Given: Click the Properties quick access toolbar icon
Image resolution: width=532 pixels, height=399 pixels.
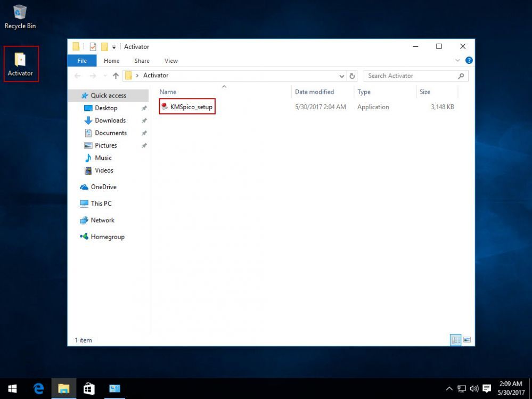Looking at the screenshot, I should point(93,47).
